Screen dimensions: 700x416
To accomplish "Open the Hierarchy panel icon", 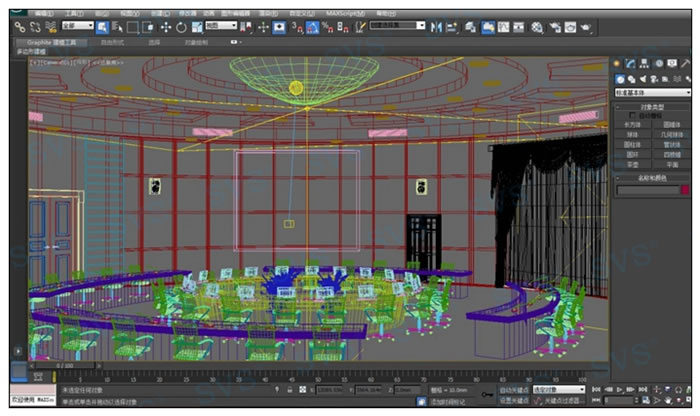I will [x=645, y=63].
